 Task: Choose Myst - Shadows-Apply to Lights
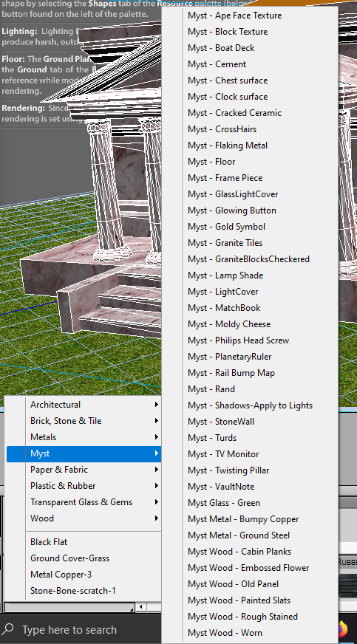[x=250, y=405]
